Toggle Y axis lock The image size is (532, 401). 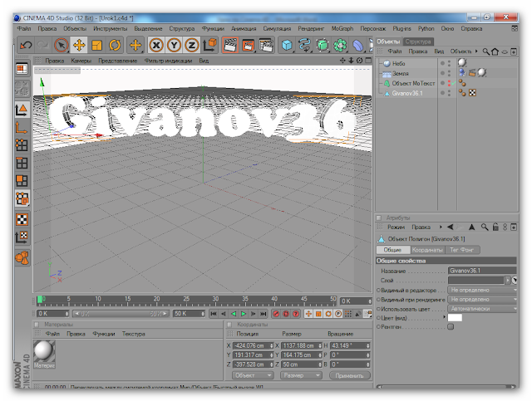[x=174, y=45]
